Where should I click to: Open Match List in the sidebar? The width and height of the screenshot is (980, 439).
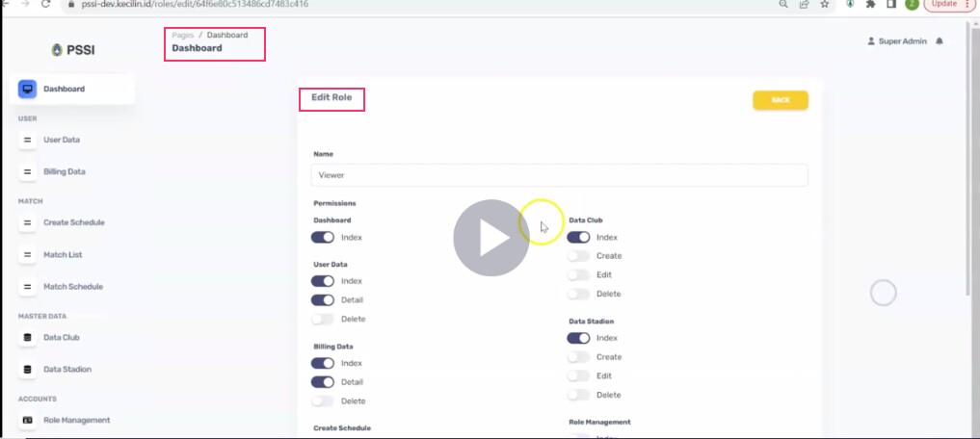point(63,255)
